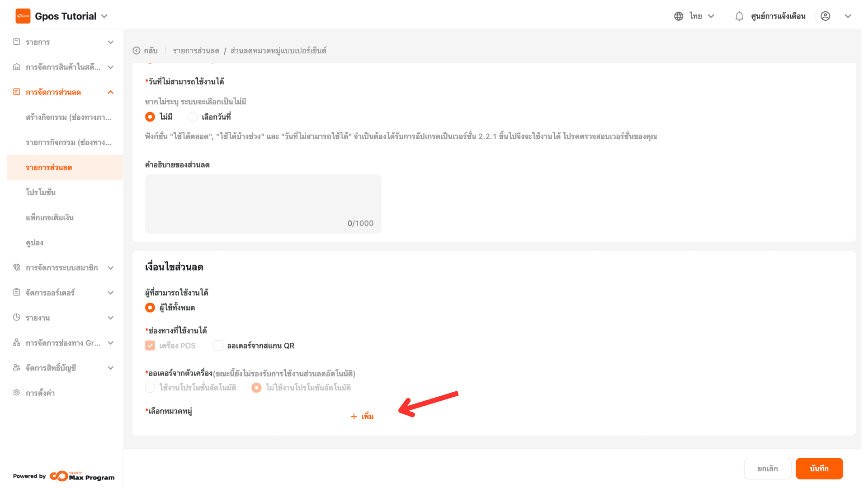Click the Gpos orange logo

coord(23,16)
